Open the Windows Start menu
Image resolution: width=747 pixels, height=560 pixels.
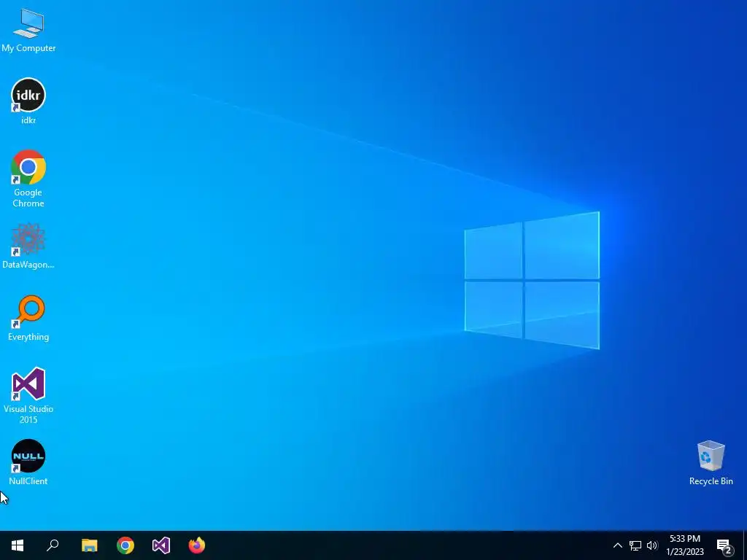18,545
